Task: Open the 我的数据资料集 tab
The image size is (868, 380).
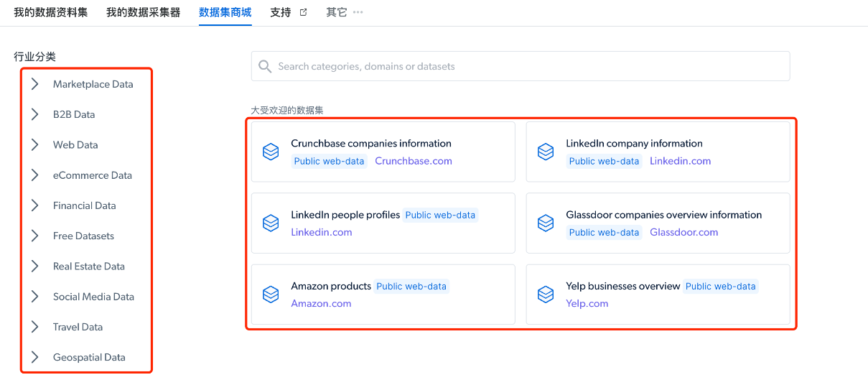Action: [51, 12]
